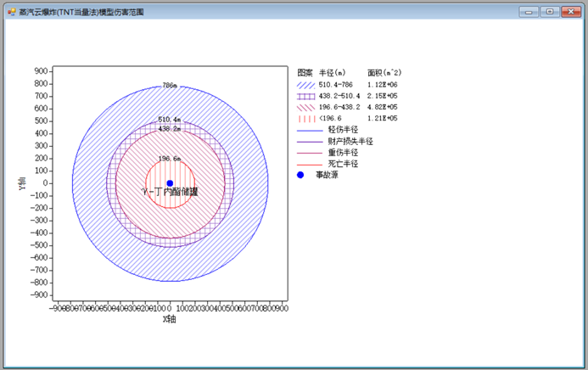Click the <196.6 radius legend entry
Screen dimensions: 588x370
(x=330, y=119)
